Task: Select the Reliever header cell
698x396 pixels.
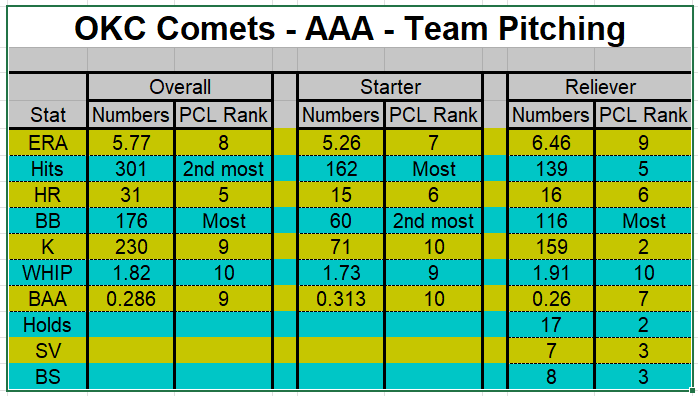Action: point(600,87)
